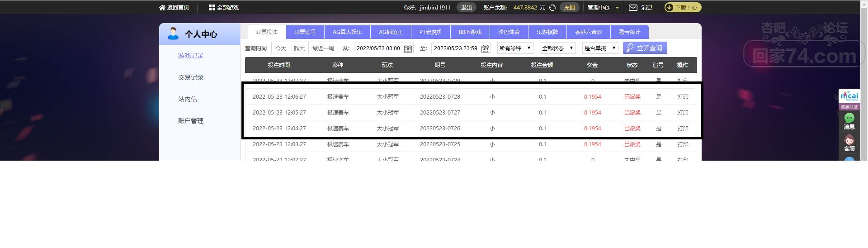868x248 pixels.
Task: Open the 消息 envelope icon
Action: tap(633, 8)
